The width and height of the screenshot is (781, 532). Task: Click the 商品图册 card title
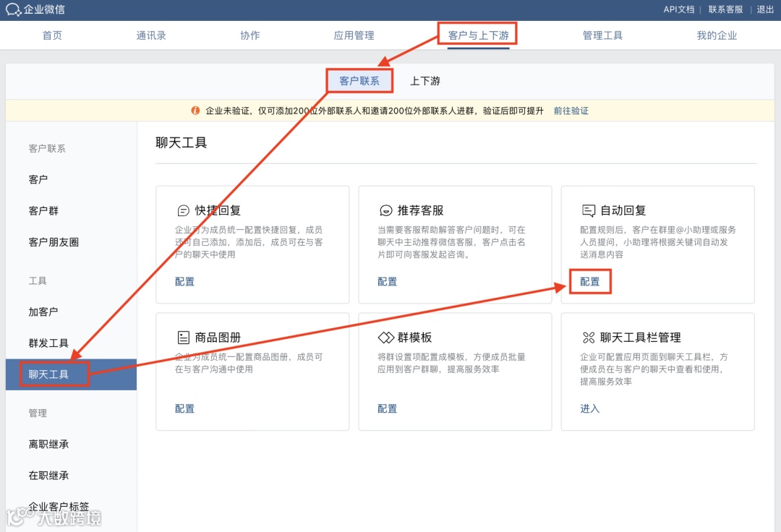tap(218, 338)
